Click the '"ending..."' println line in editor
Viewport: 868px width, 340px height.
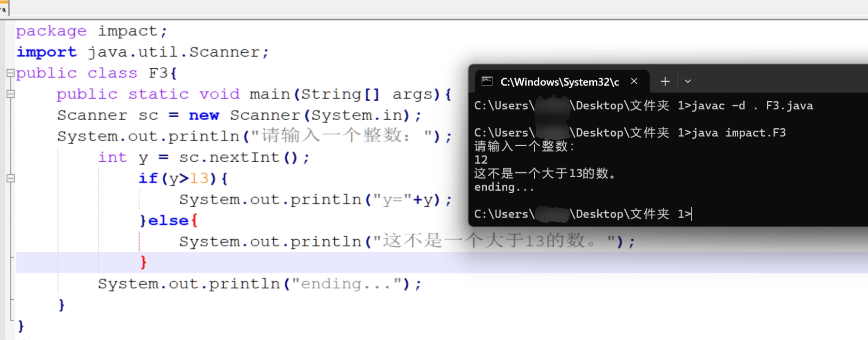tap(260, 284)
